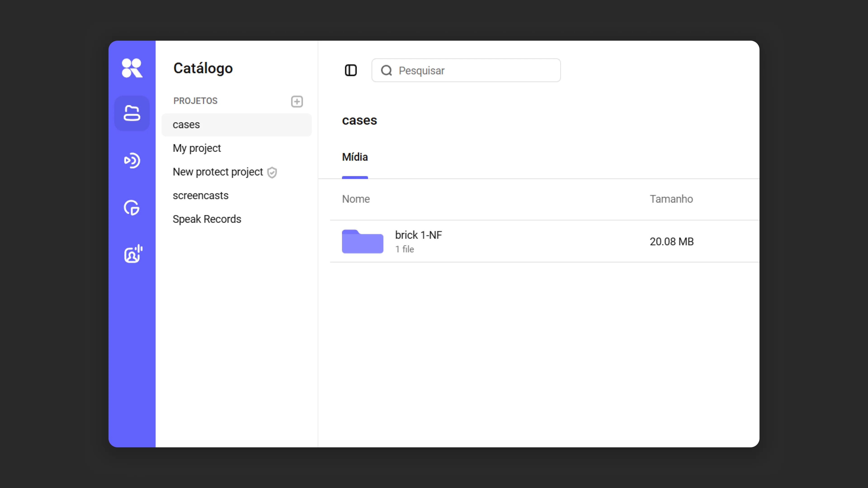The image size is (868, 488).
Task: Click the PROJETOS section label
Action: [196, 101]
